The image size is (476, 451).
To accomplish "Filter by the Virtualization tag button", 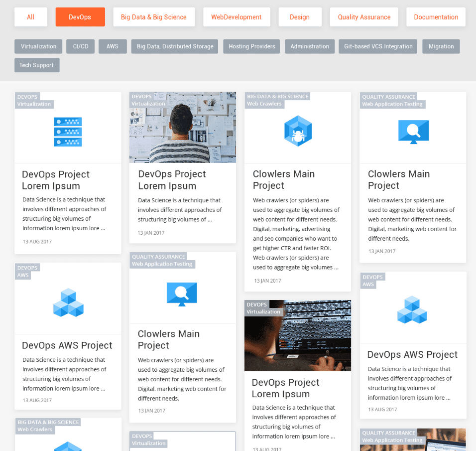I will [38, 46].
